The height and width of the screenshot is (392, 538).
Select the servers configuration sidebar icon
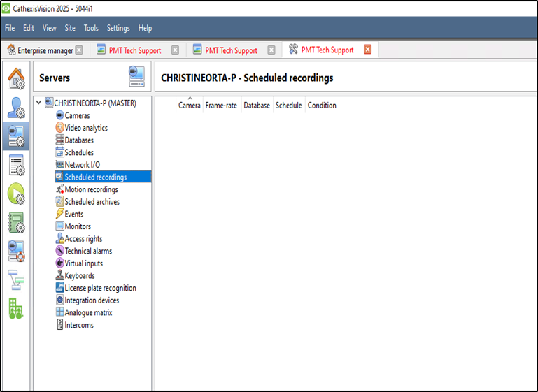click(16, 136)
